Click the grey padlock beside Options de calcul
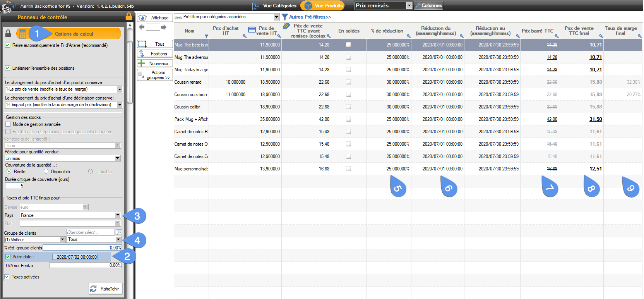Screen dimensions: 644x299 (8, 34)
